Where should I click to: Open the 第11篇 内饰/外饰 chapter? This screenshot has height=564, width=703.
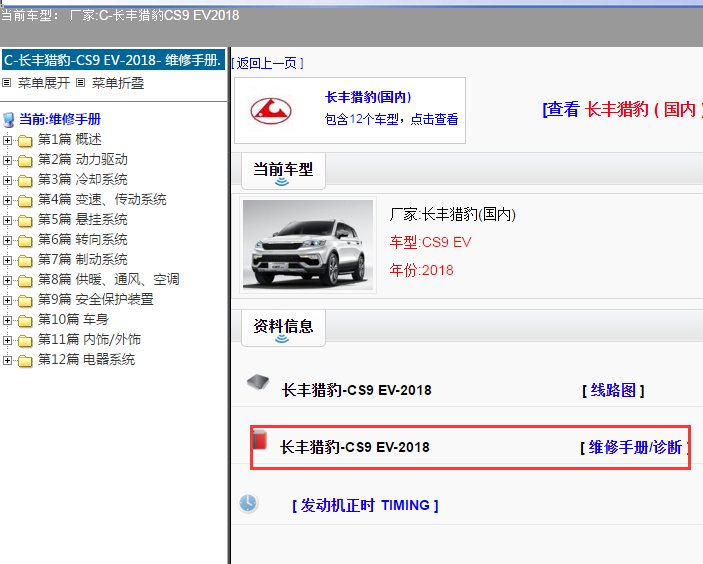[89, 339]
